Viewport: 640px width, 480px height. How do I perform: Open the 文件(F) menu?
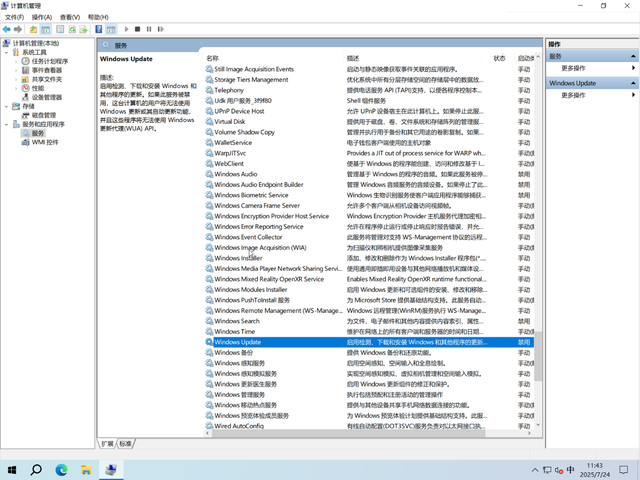pos(15,17)
